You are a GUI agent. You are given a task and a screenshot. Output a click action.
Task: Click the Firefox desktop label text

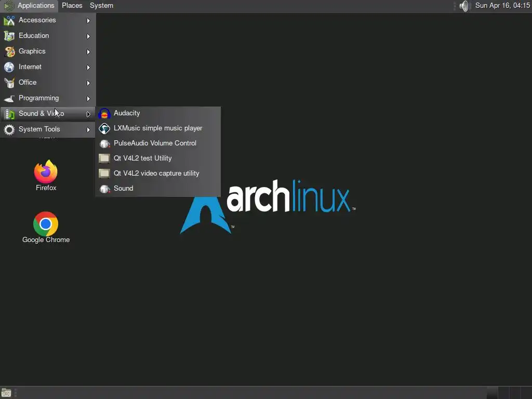(46, 188)
